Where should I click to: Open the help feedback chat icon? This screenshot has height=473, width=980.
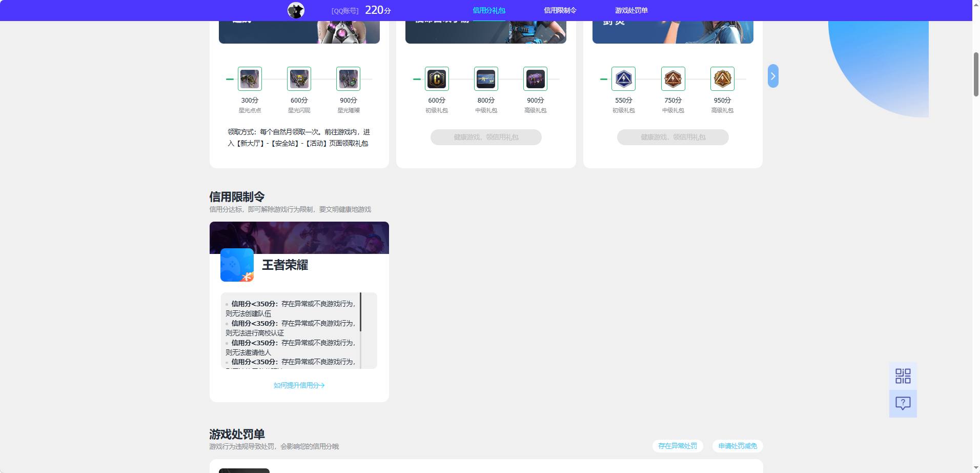point(903,403)
